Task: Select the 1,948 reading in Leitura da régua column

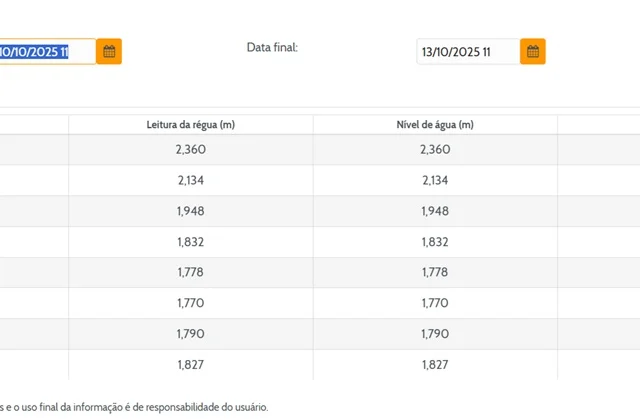Action: click(190, 211)
